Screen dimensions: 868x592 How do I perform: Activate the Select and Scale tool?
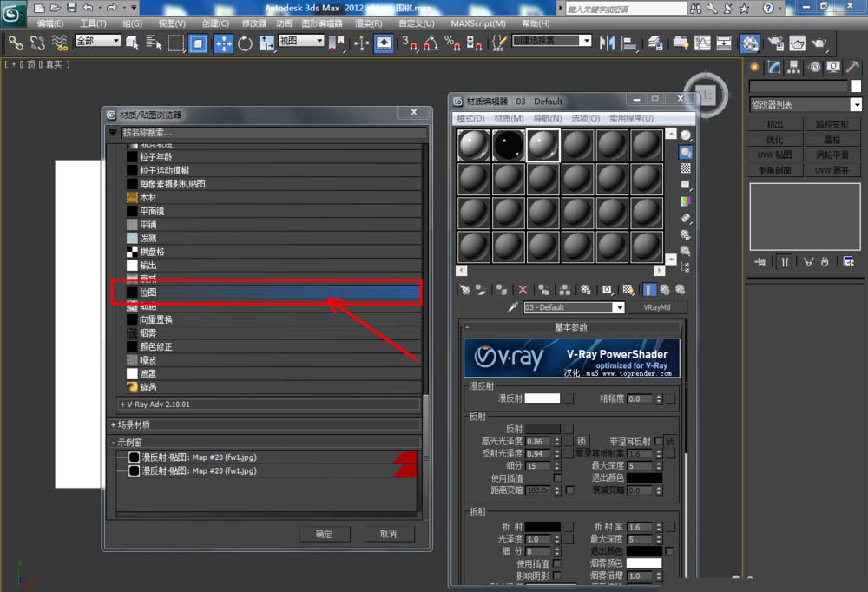click(x=266, y=43)
